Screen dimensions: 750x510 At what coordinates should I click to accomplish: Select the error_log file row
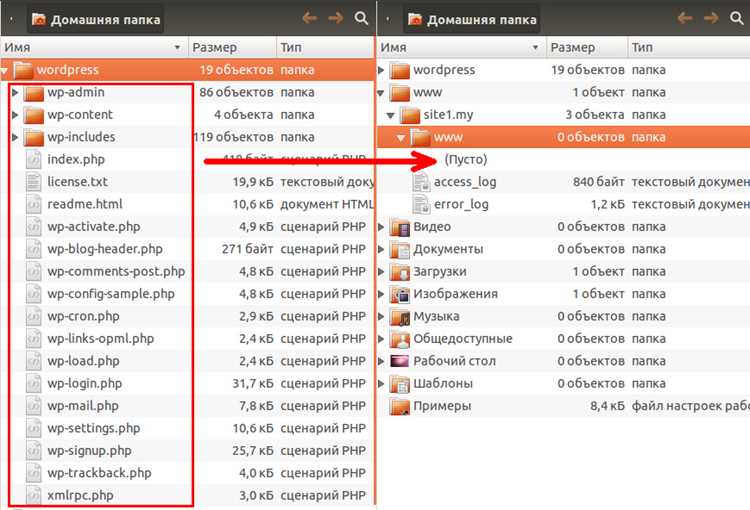563,204
